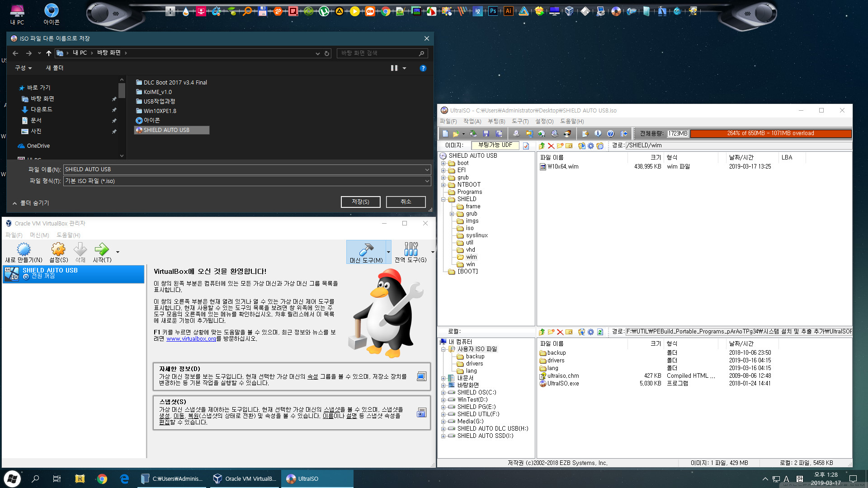Click the gear icon in image pane toolbar
The image size is (868, 488).
click(590, 145)
